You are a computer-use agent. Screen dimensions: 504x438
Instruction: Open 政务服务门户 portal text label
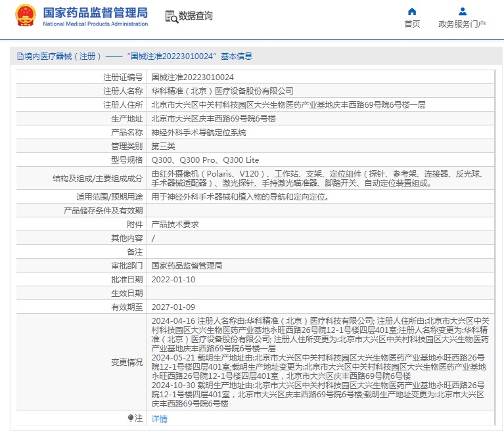[462, 24]
